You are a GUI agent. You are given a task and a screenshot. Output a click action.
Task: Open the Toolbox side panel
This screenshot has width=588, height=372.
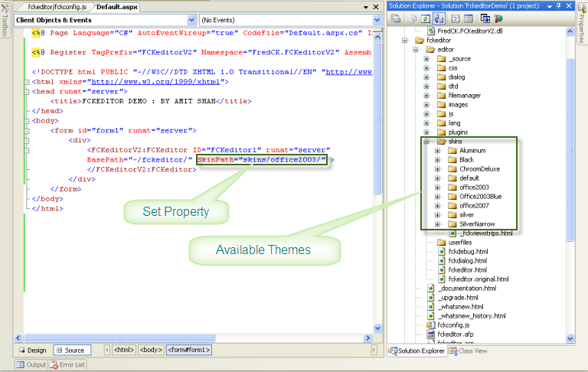point(5,20)
